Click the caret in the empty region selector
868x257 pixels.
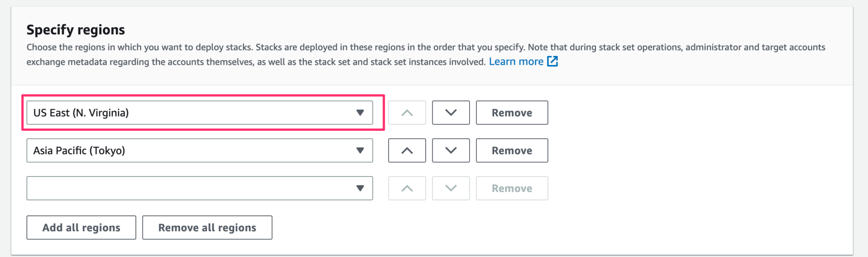[x=361, y=188]
